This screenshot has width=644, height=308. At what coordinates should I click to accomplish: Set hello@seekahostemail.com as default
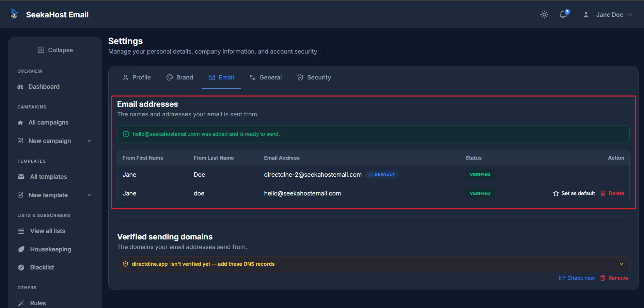(x=574, y=193)
